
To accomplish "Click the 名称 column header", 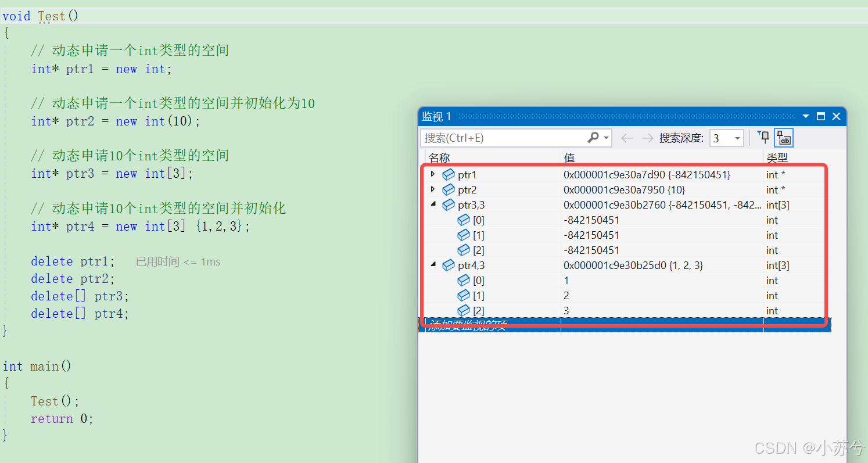I will [x=439, y=157].
